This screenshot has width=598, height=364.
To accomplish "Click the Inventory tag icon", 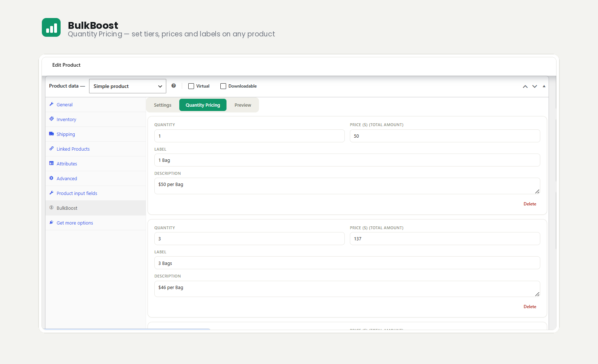I will pos(52,119).
